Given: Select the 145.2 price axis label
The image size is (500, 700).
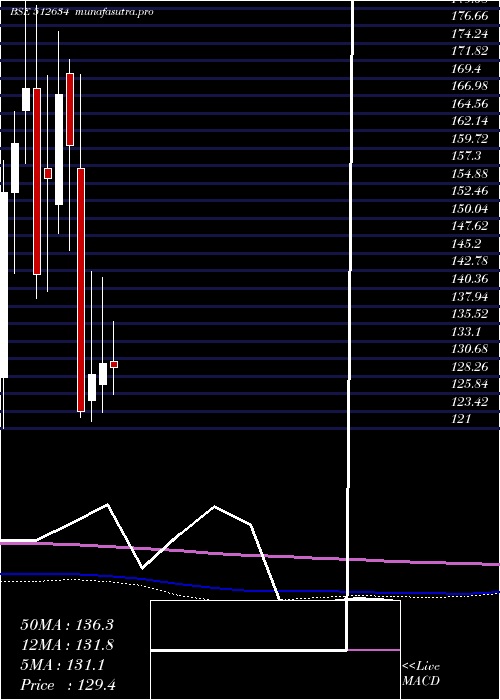Looking at the screenshot, I should [x=467, y=243].
